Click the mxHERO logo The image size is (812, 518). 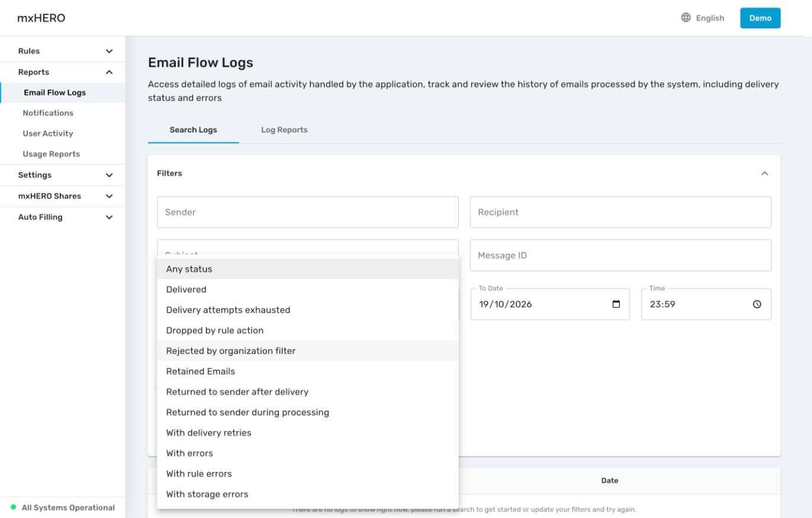(41, 18)
